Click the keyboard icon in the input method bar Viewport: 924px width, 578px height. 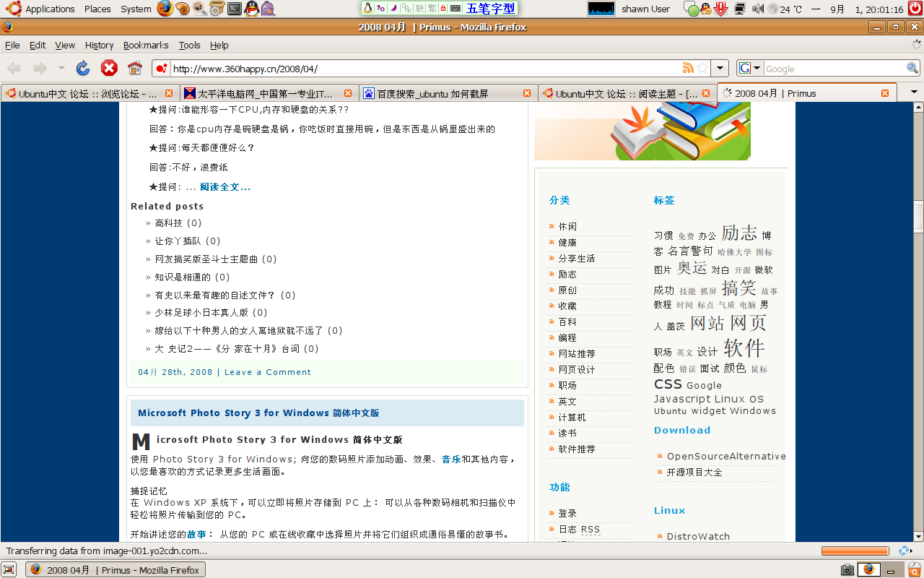click(x=456, y=9)
